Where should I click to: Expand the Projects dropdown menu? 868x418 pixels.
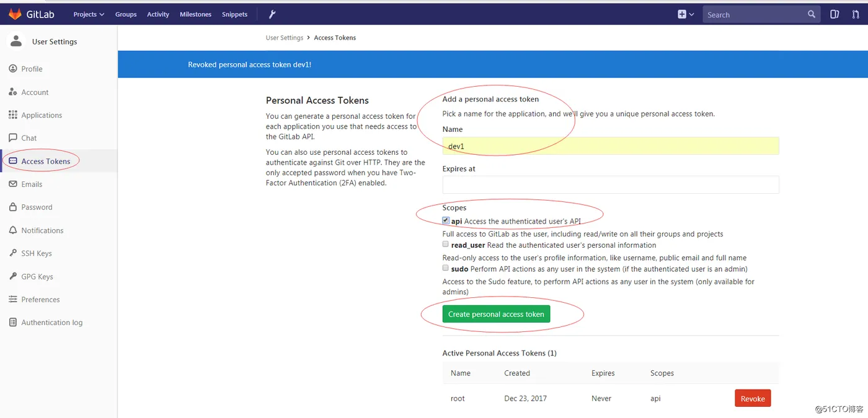coord(89,14)
